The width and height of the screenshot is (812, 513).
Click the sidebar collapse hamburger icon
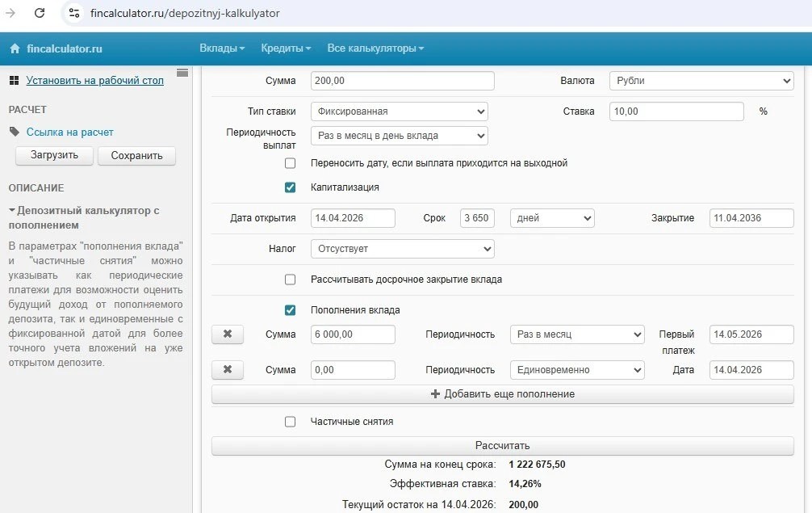[x=182, y=74]
